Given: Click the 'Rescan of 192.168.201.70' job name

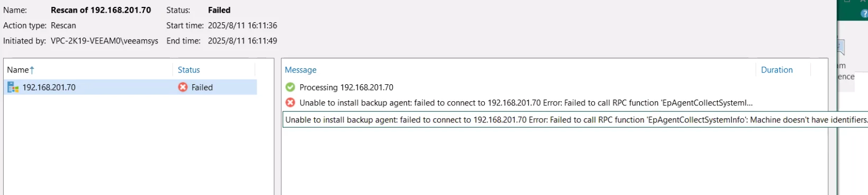Looking at the screenshot, I should pos(101,10).
